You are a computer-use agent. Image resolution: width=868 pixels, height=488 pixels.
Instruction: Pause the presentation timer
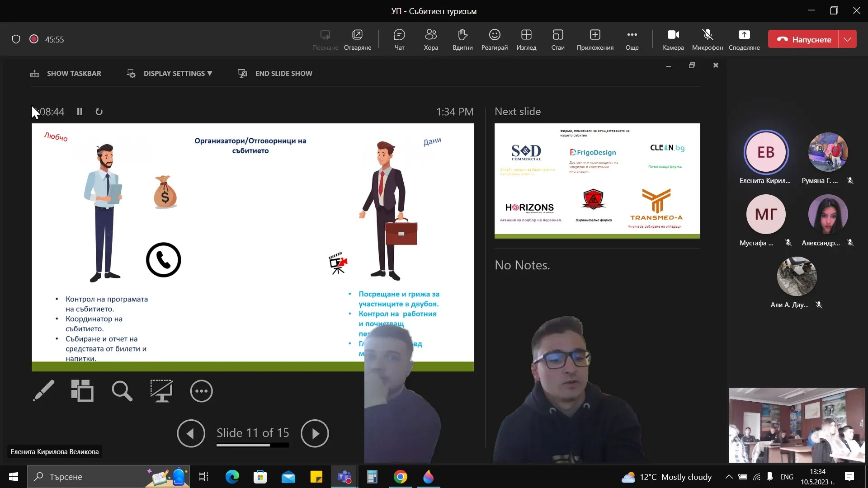click(x=80, y=112)
